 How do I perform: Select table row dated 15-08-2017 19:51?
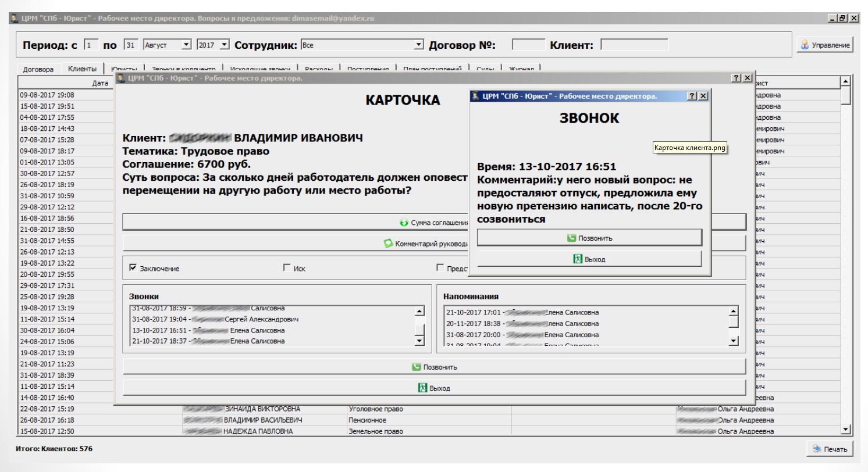pos(66,106)
